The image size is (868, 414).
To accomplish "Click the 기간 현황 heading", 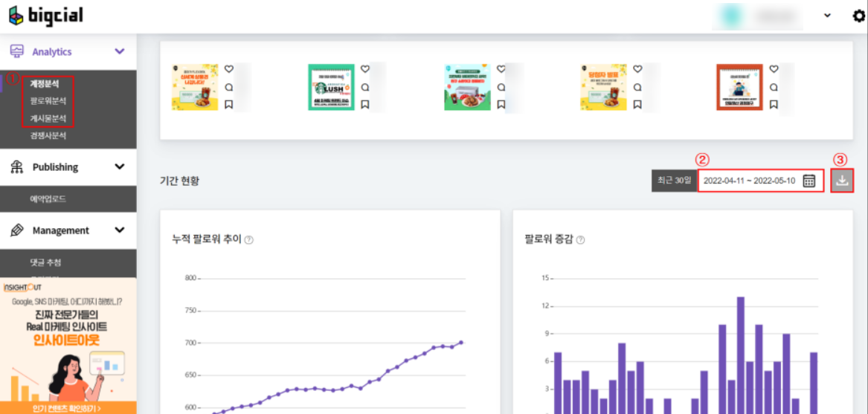I will tap(179, 181).
